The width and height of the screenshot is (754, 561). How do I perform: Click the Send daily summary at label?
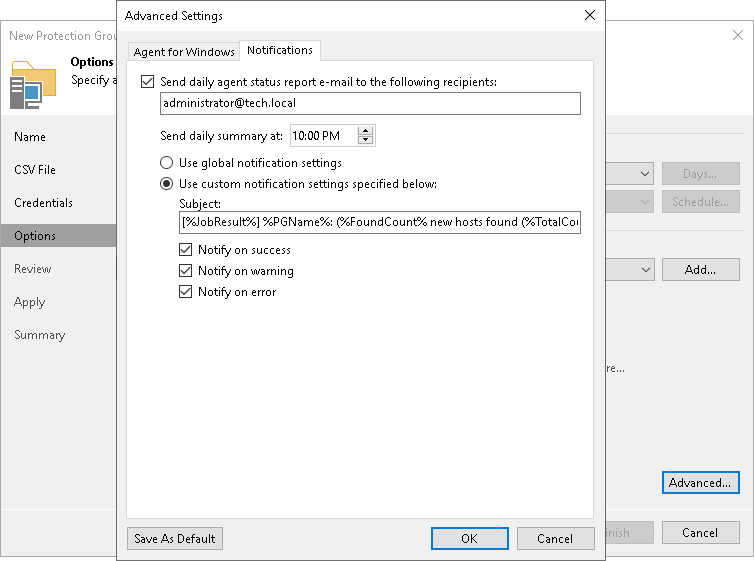(221, 136)
